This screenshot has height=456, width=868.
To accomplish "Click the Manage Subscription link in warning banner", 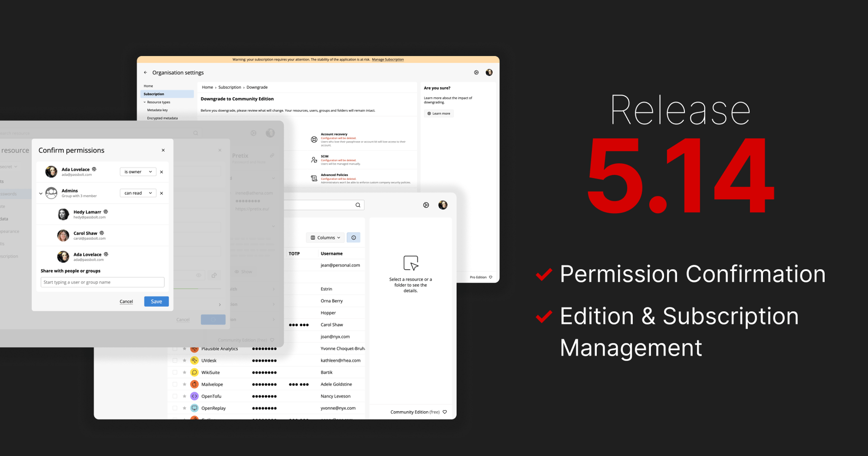I will [x=388, y=59].
